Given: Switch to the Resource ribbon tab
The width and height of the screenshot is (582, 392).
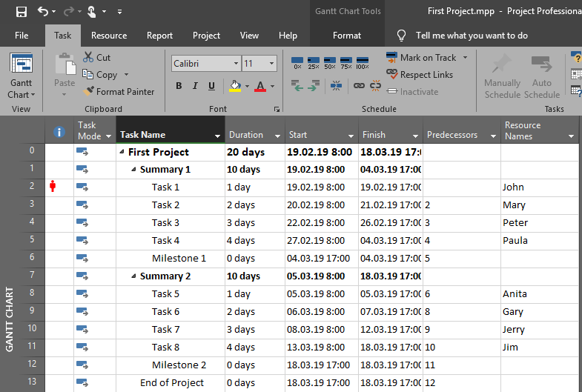Looking at the screenshot, I should click(x=109, y=36).
